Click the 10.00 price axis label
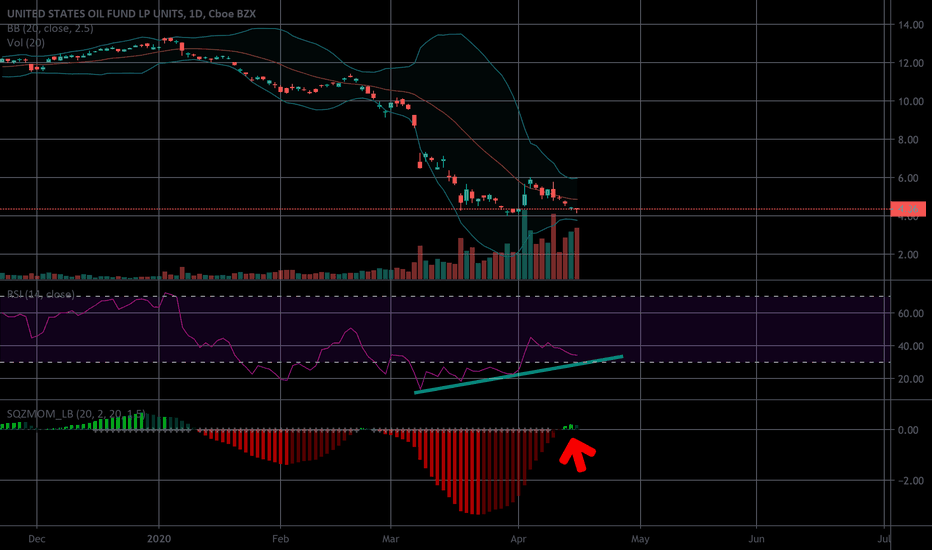Screen dimensions: 932x550 [x=911, y=102]
